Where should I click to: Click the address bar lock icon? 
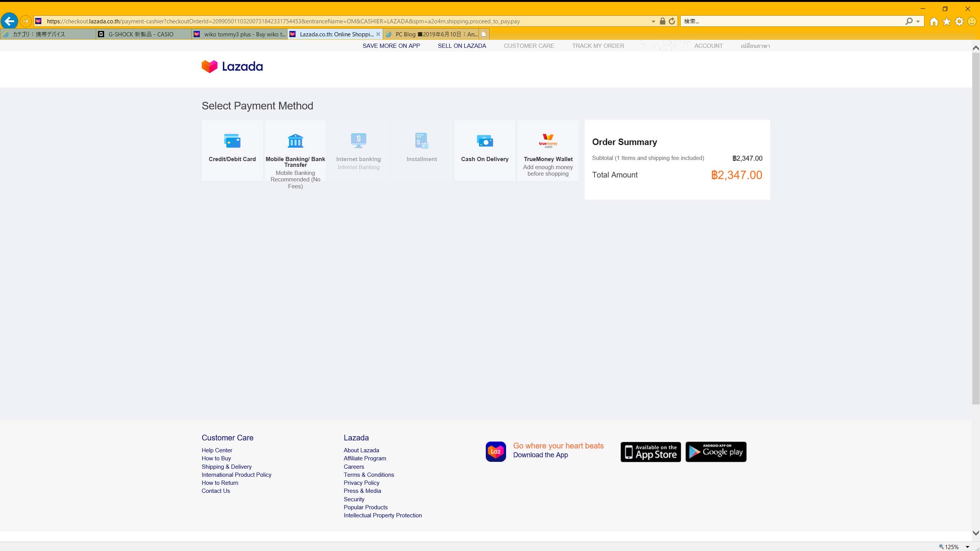pyautogui.click(x=662, y=21)
